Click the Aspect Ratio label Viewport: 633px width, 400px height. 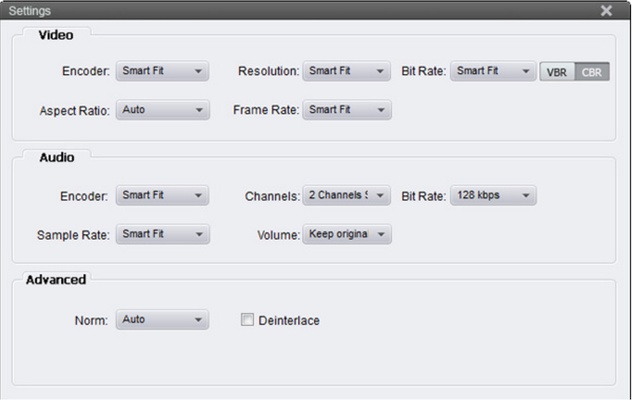tap(74, 111)
